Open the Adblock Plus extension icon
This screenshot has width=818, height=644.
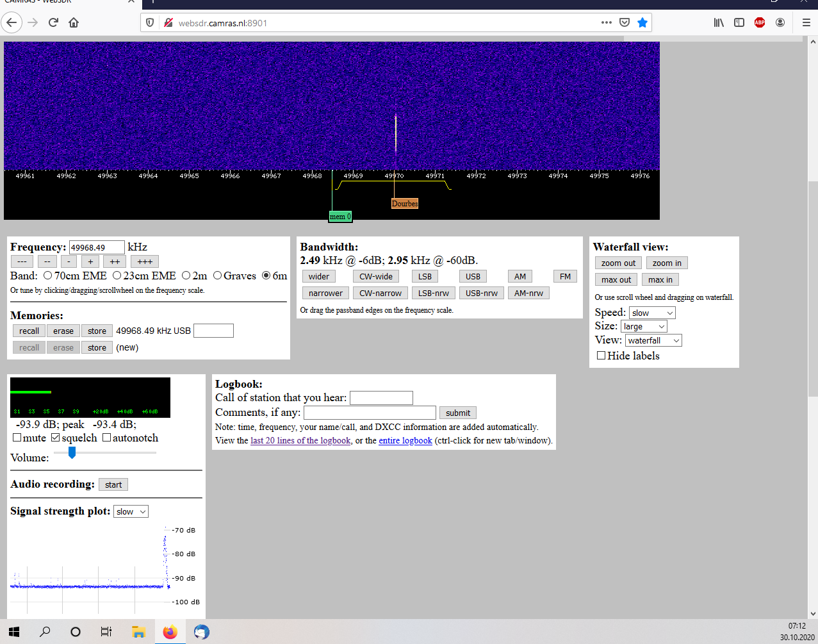[760, 22]
